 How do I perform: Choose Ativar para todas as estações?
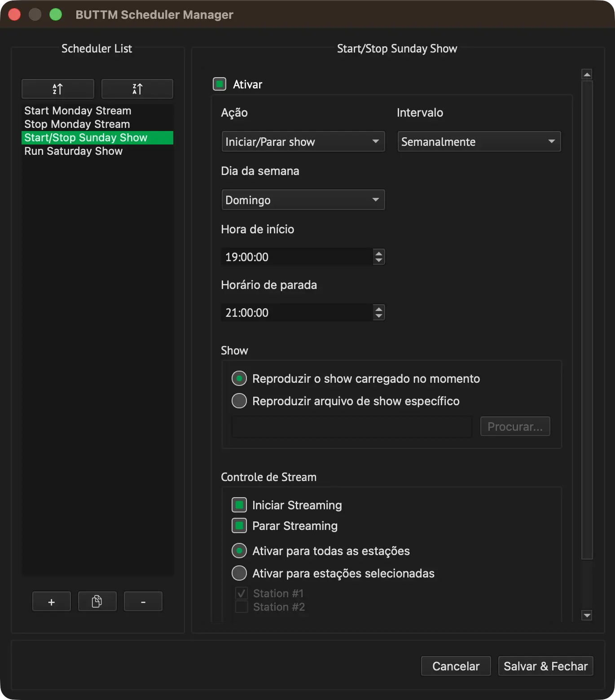pyautogui.click(x=239, y=551)
